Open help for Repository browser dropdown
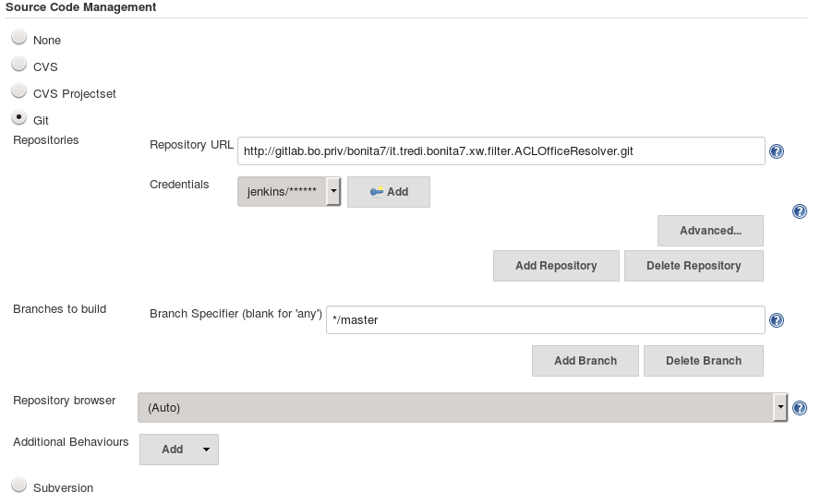 tap(800, 408)
